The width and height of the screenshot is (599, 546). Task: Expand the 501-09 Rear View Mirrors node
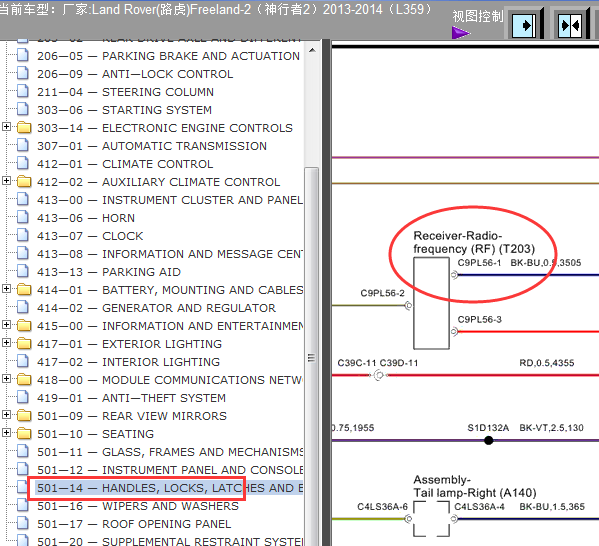click(x=6, y=415)
